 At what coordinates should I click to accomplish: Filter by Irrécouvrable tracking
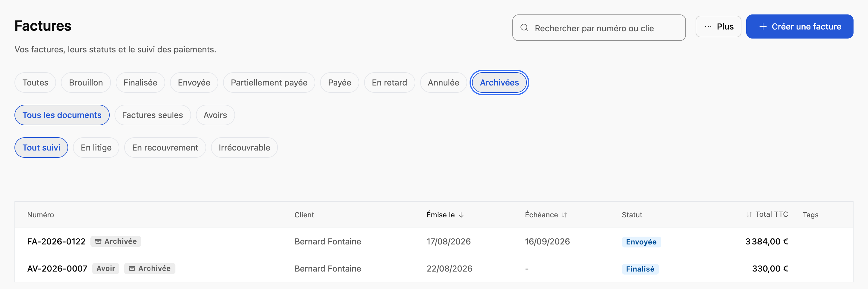click(x=244, y=148)
